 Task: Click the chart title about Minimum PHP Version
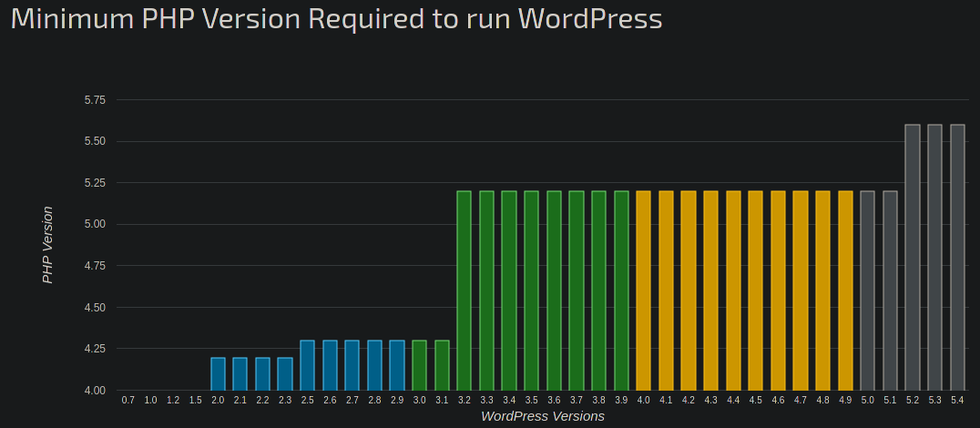point(336,19)
